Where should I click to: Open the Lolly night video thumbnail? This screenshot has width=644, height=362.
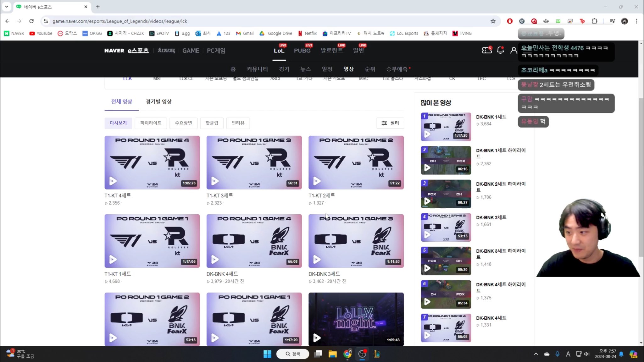(x=356, y=319)
